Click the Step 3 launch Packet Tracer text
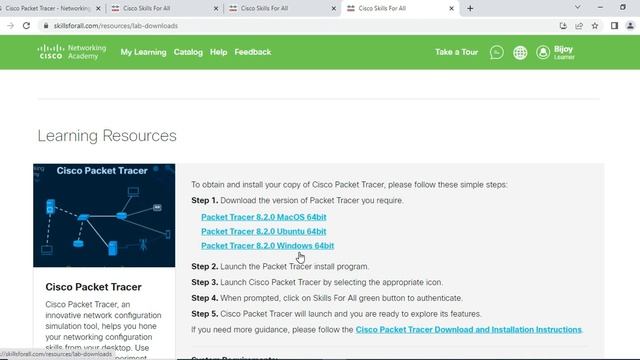640x360 pixels. [317, 282]
